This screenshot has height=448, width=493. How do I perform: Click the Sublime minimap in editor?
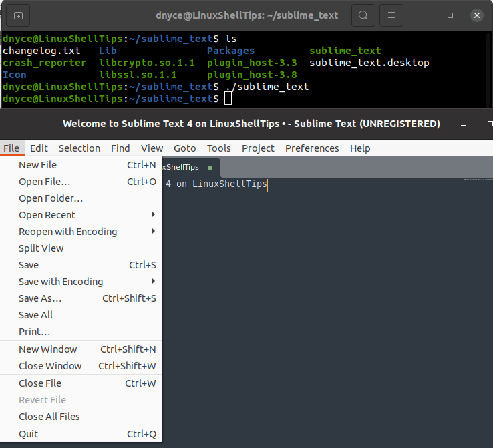pos(478,180)
